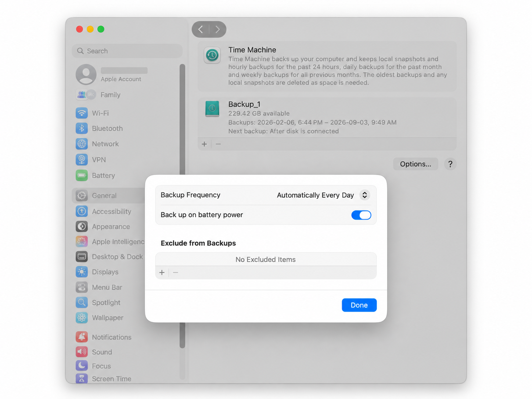The width and height of the screenshot is (532, 399).
Task: Click the Options... button
Action: coord(416,164)
